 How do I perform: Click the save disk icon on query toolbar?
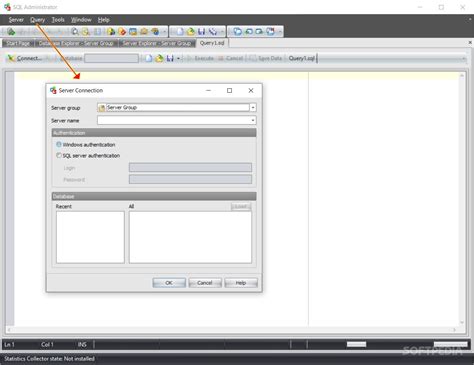(170, 58)
